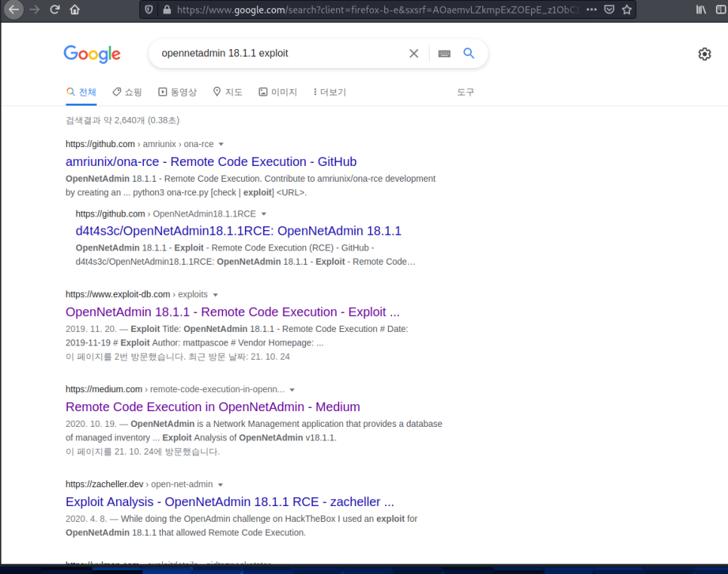Go back with the browser back arrow
This screenshot has height=574, width=728.
(14, 9)
